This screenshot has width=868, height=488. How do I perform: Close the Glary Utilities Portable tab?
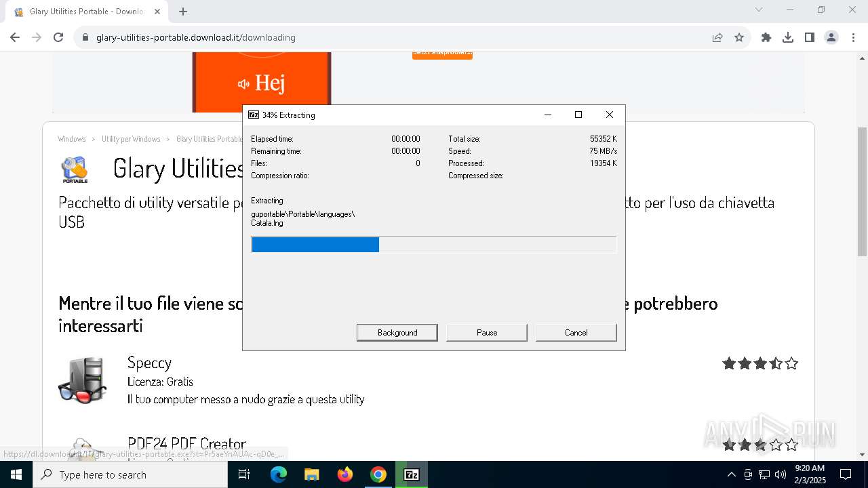[157, 12]
